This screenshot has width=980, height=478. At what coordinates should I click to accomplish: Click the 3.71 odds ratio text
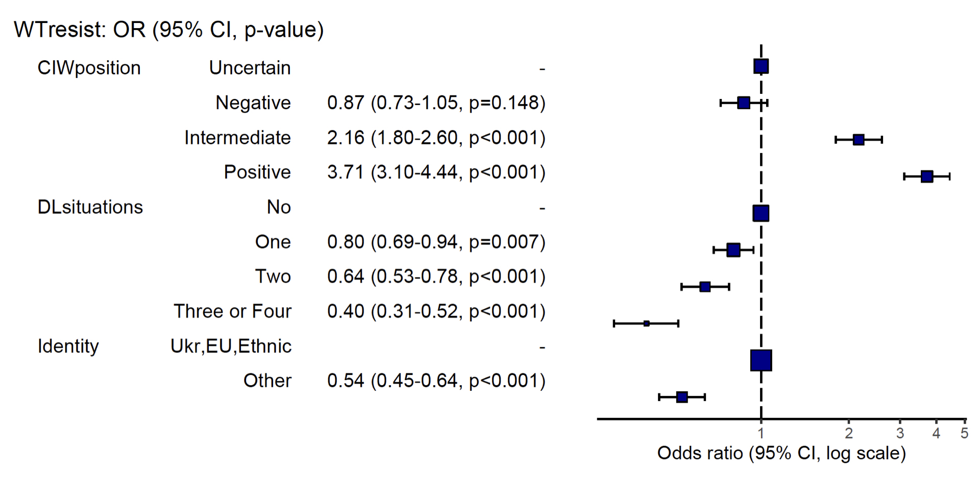tap(436, 172)
